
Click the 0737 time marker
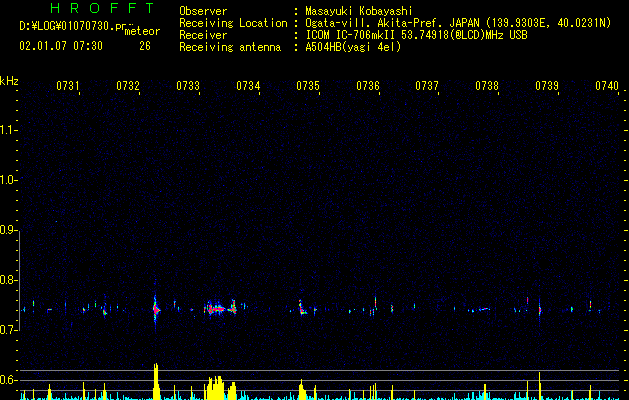(427, 86)
